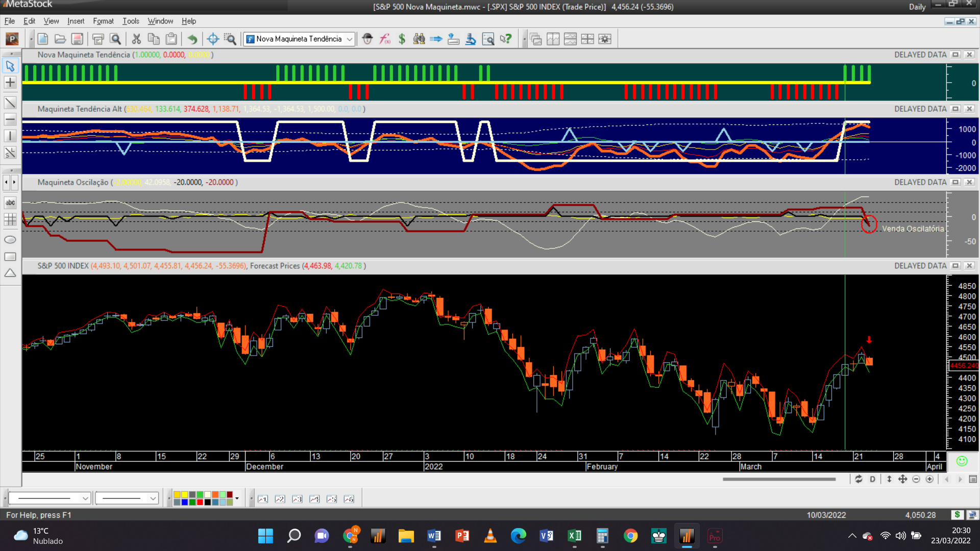Viewport: 980px width, 551px height.
Task: Select the abc text tool
Action: coord(10,203)
